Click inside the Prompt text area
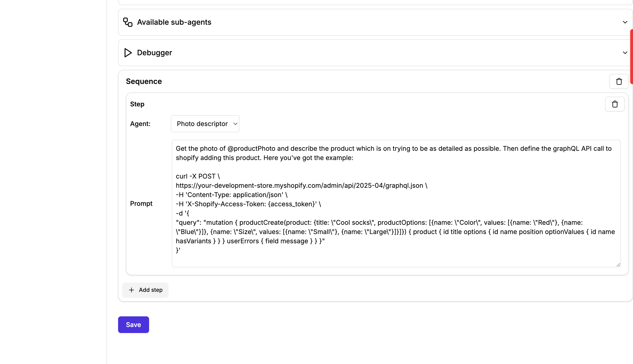Screen dimensions: 633x364 click(396, 204)
